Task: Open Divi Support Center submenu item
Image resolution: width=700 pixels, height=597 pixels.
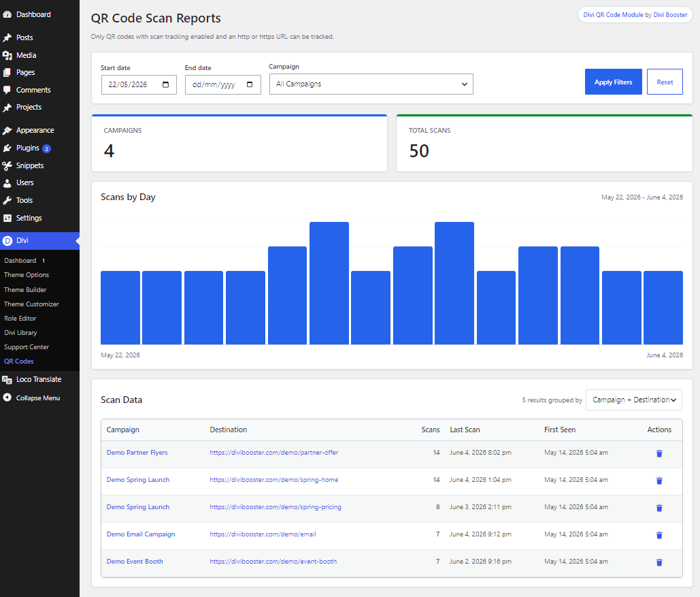Action: pos(27,346)
